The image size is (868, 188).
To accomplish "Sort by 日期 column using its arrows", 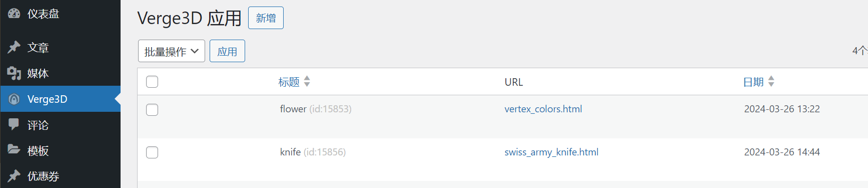I will tap(771, 81).
